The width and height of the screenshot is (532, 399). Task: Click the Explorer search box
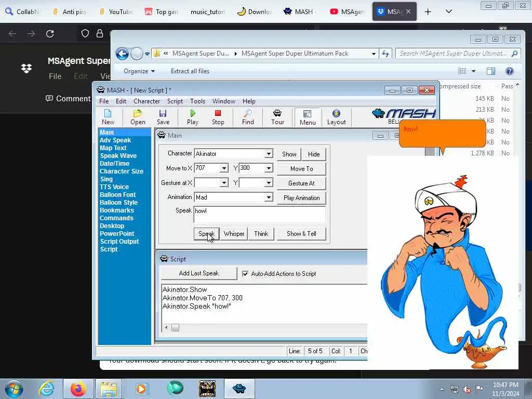point(458,54)
